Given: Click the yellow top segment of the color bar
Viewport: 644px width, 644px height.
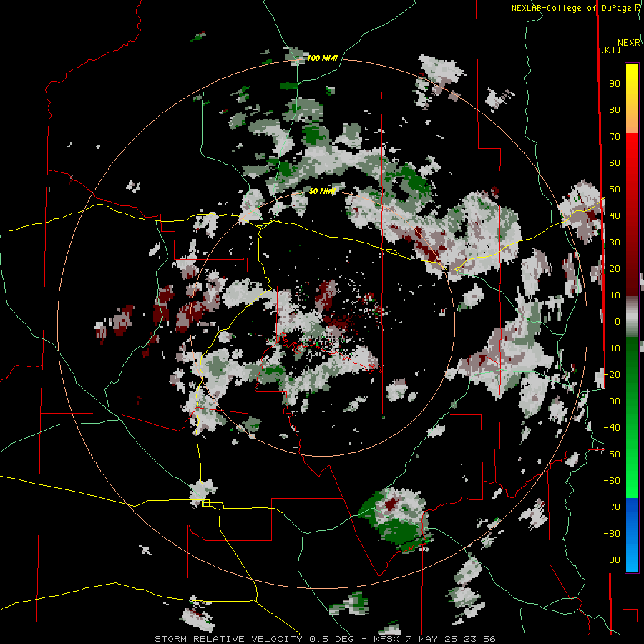Looking at the screenshot, I should 632,99.
